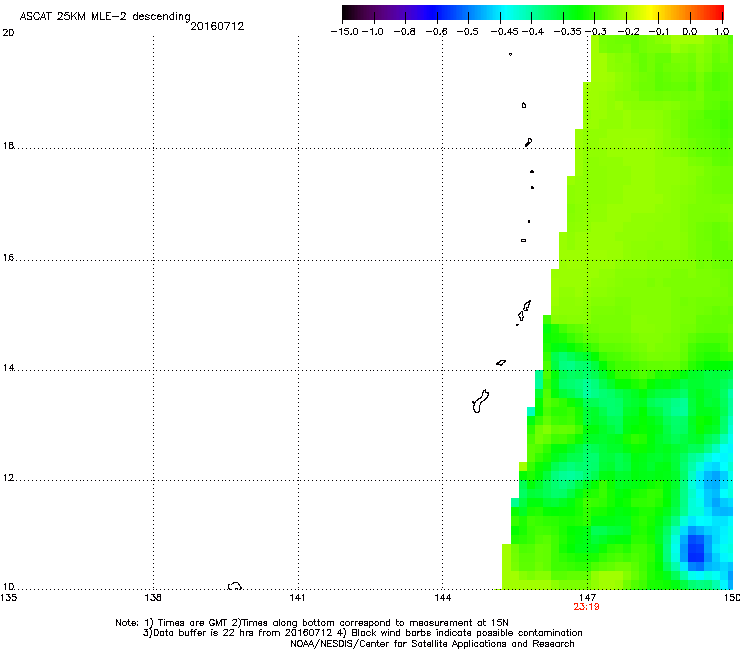Click the latitude label 18
The image size is (740, 650).
[x=8, y=145]
